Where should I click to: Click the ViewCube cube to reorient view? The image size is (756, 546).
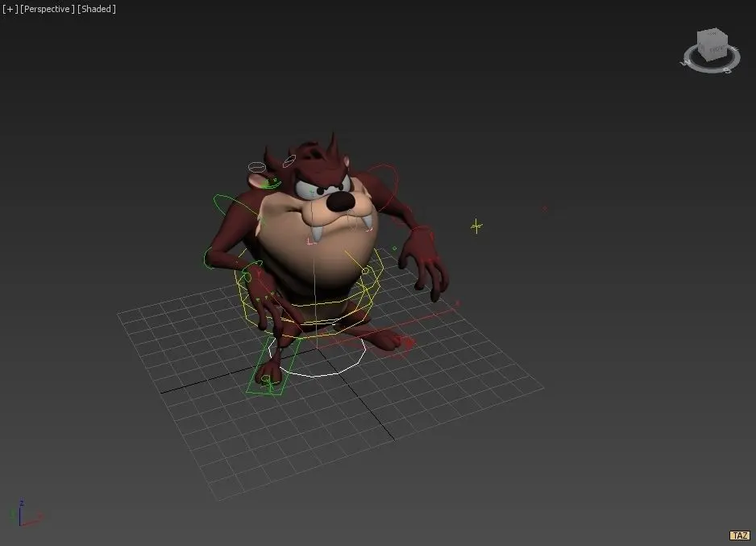[x=712, y=44]
